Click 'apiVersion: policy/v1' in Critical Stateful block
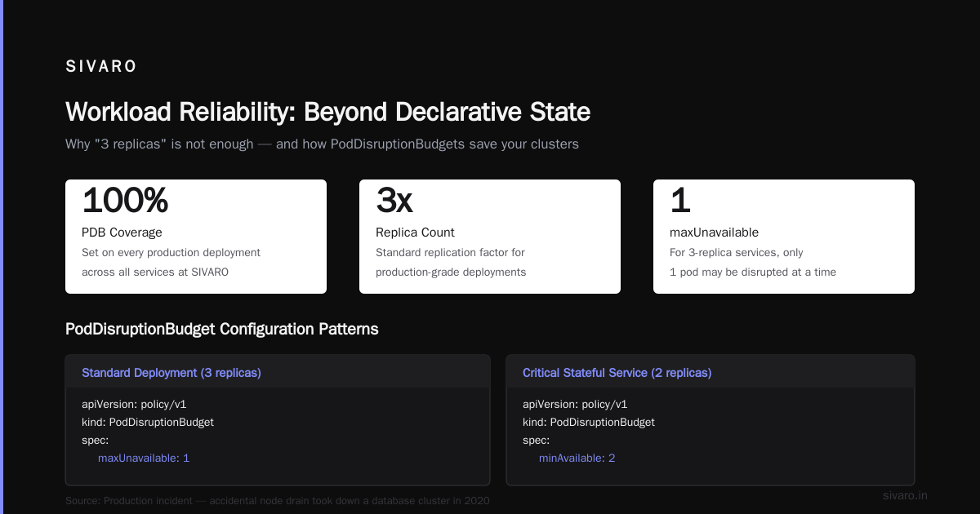This screenshot has height=514, width=980. tap(575, 405)
